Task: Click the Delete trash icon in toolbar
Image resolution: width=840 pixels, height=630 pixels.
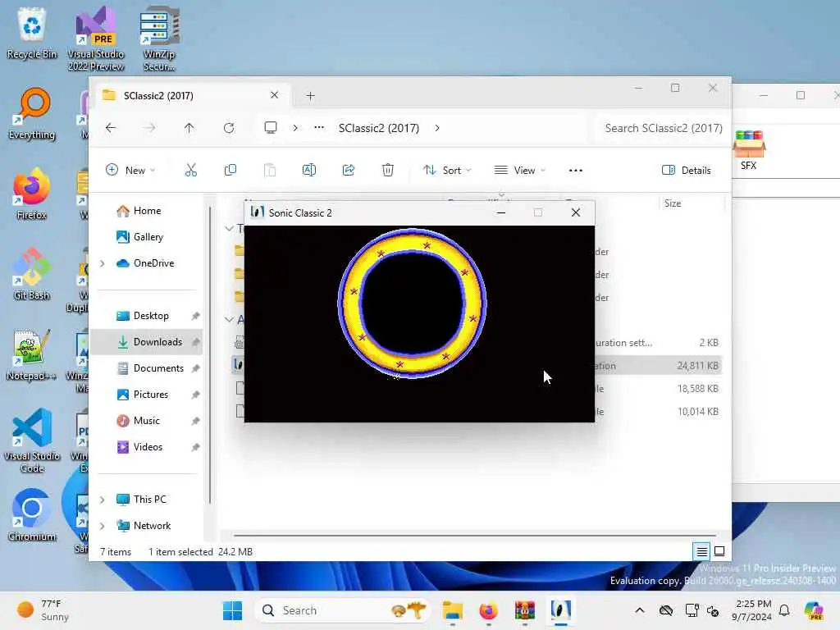Action: coord(388,171)
